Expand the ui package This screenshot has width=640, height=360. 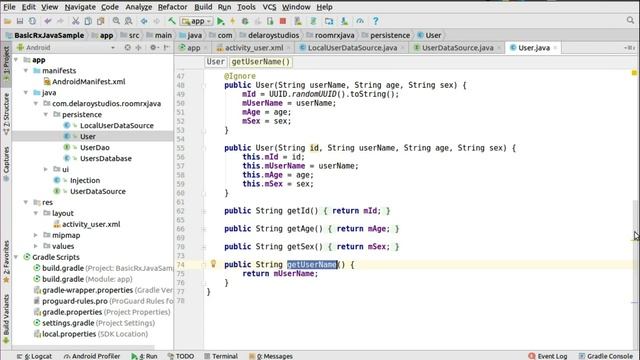pos(46,169)
